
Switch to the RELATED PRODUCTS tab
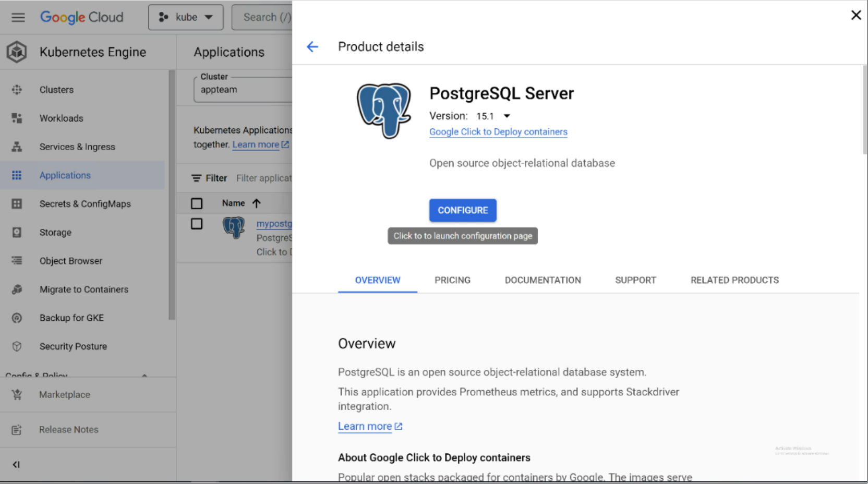point(734,280)
